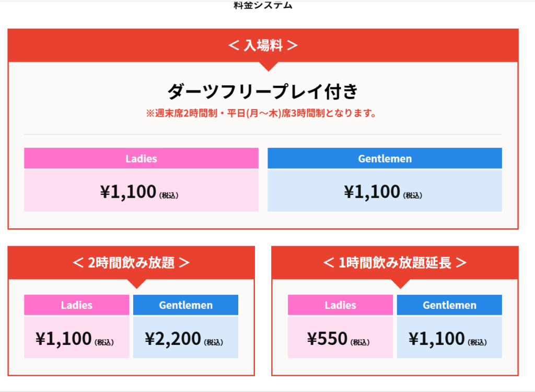Click the 料金システム page title text
The width and height of the screenshot is (535, 392).
(263, 5)
